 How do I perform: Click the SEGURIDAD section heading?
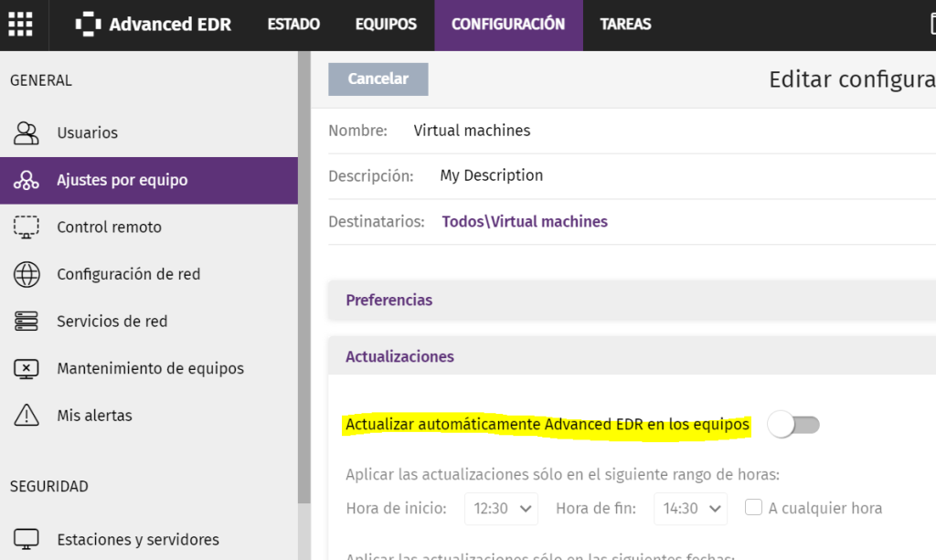tap(49, 487)
